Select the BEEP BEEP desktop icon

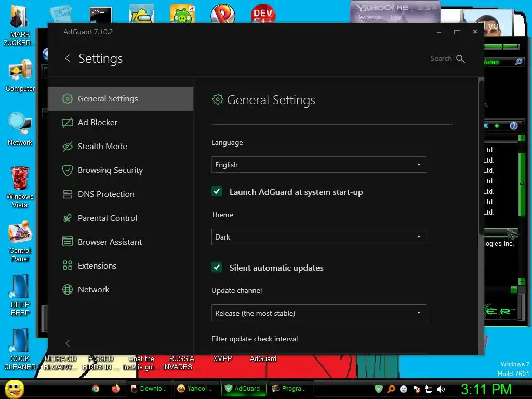click(x=20, y=296)
